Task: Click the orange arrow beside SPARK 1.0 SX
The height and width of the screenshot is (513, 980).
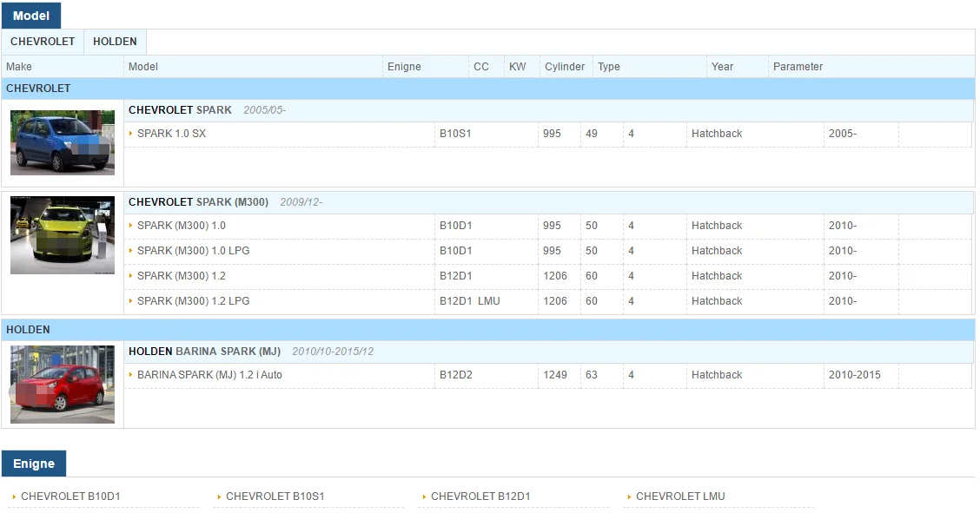Action: click(x=130, y=133)
